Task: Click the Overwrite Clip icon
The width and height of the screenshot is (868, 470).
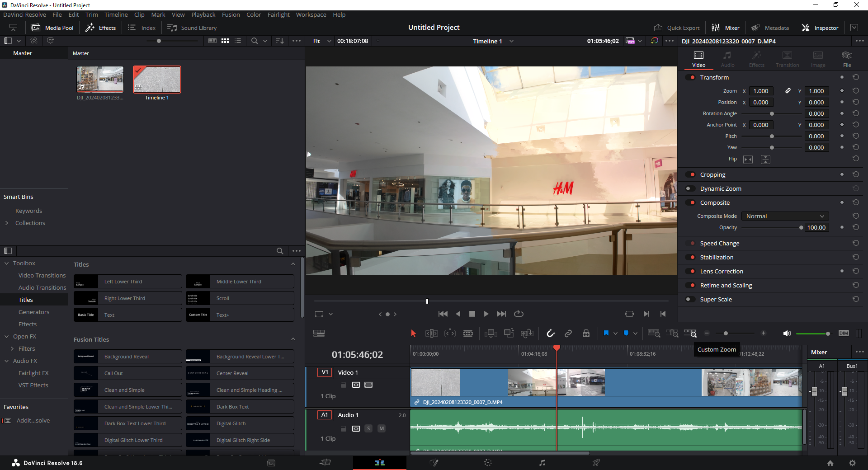Action: (x=509, y=334)
